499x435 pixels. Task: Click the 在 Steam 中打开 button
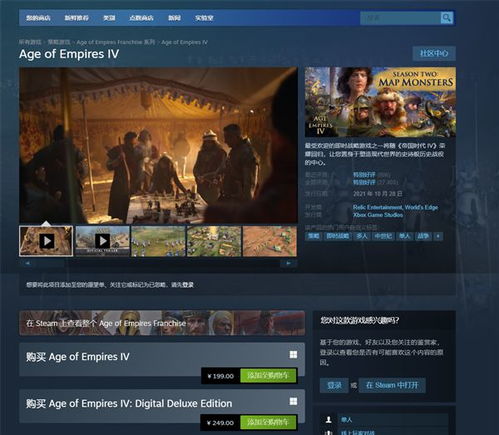pos(392,385)
